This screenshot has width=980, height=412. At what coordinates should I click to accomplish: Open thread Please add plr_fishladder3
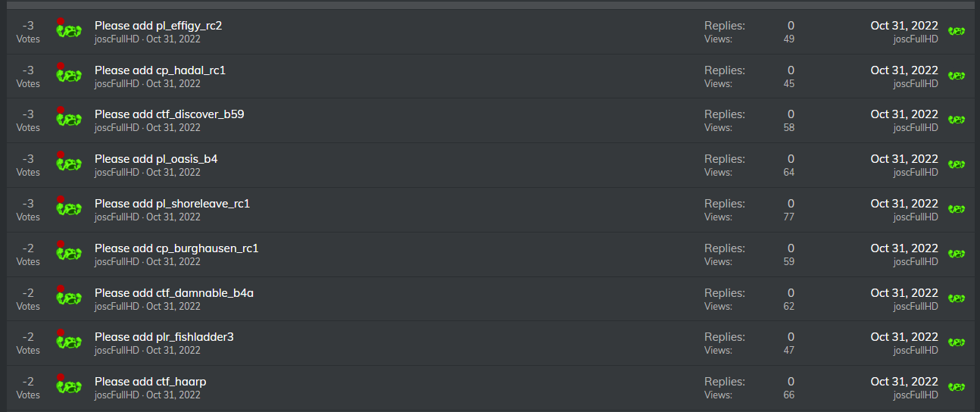(x=164, y=336)
